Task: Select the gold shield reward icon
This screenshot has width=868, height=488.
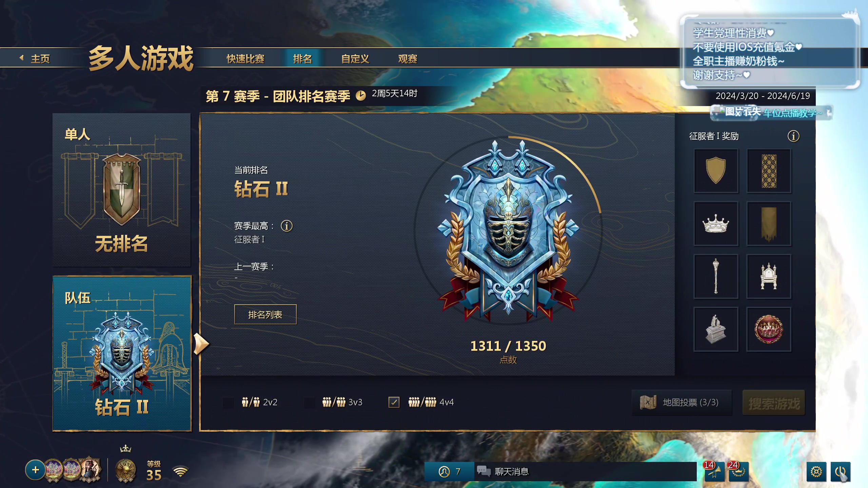Action: pyautogui.click(x=716, y=171)
